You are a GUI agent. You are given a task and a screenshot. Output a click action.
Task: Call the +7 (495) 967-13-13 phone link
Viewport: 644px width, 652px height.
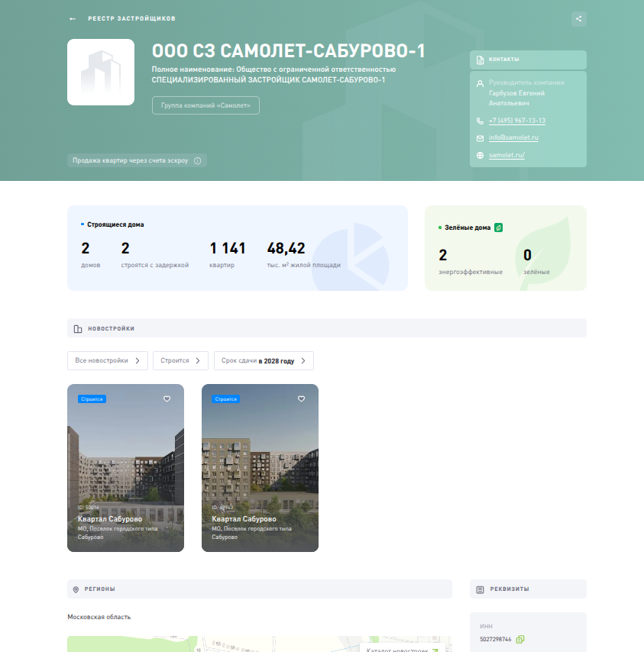pyautogui.click(x=516, y=121)
